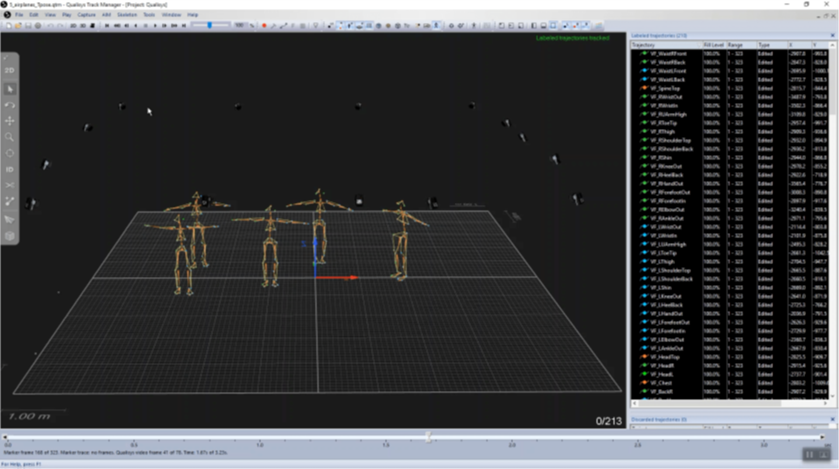Click the stop playback button
The height and width of the screenshot is (469, 839).
146,26
